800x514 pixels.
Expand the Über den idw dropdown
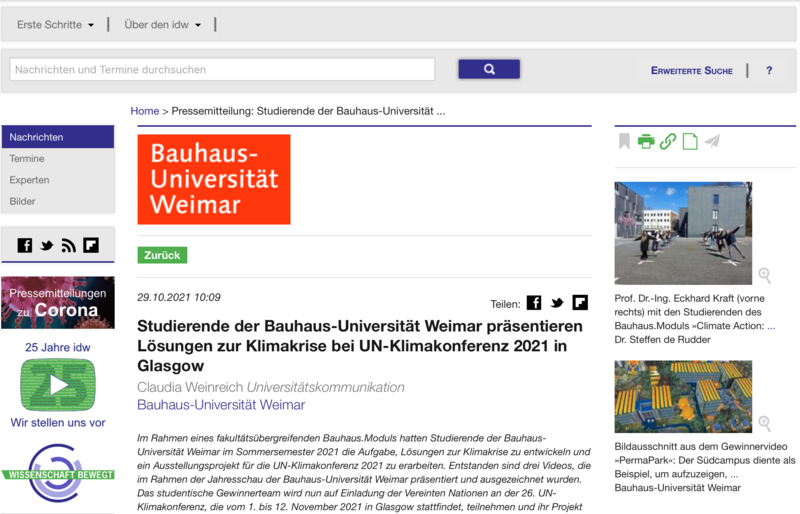pos(162,25)
